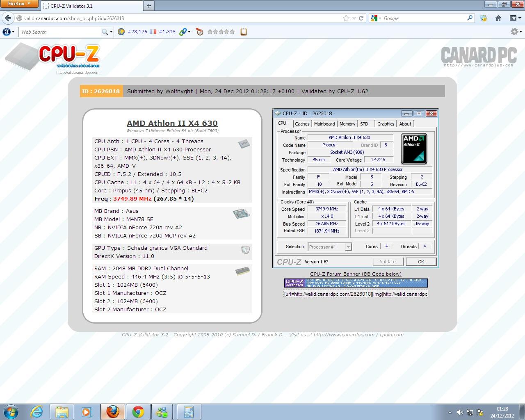The height and width of the screenshot is (420, 525).
Task: Launch Google Chrome from taskbar
Action: tap(138, 411)
